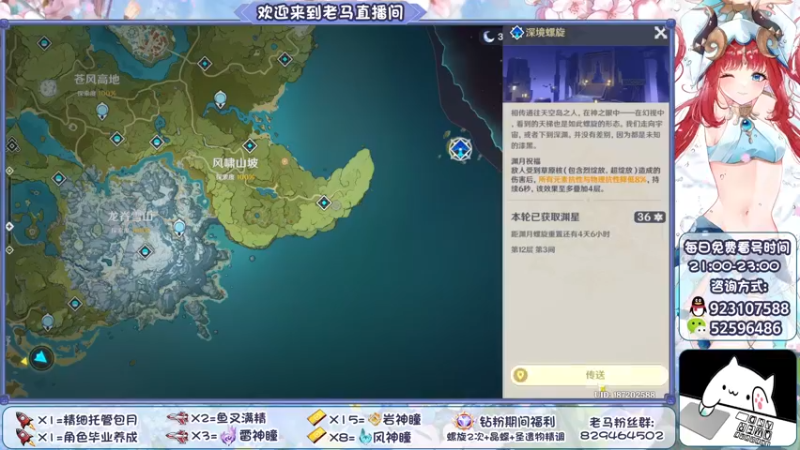Image resolution: width=800 pixels, height=450 pixels.
Task: Click the green WeChat icon
Action: pos(697,327)
